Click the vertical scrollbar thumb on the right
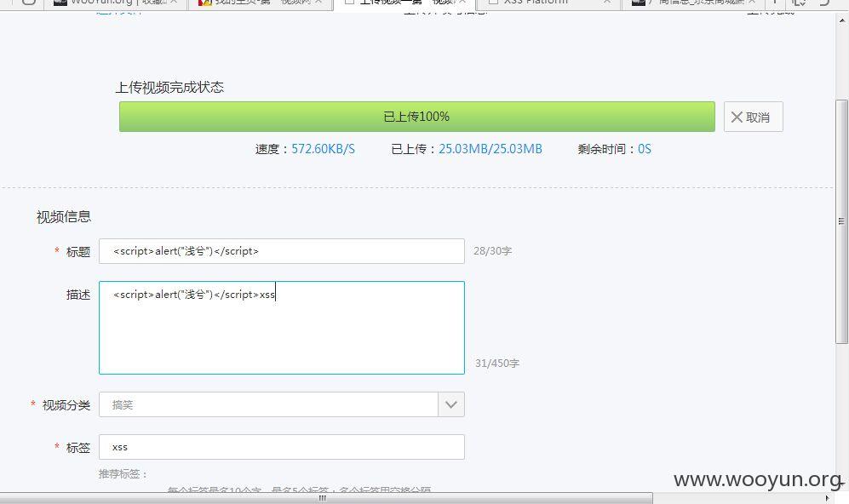Screen dimensions: 849x504 841,220
